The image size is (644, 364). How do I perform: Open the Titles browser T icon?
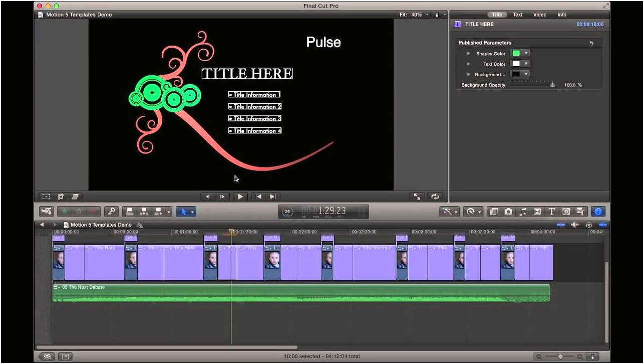pyautogui.click(x=552, y=212)
